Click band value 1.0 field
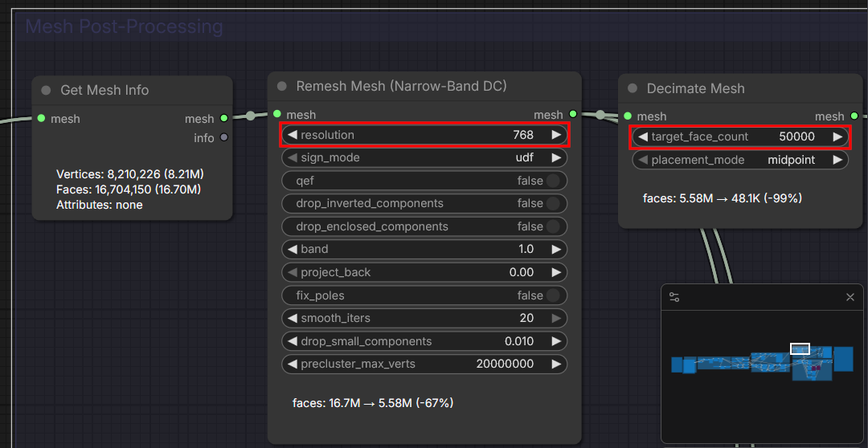Screen dimensions: 868x448 click(424, 250)
